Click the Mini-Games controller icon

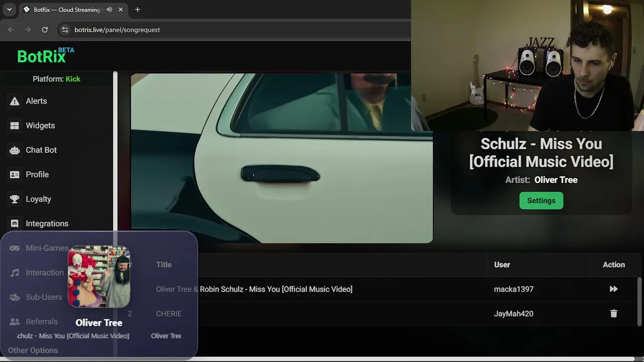coord(15,248)
